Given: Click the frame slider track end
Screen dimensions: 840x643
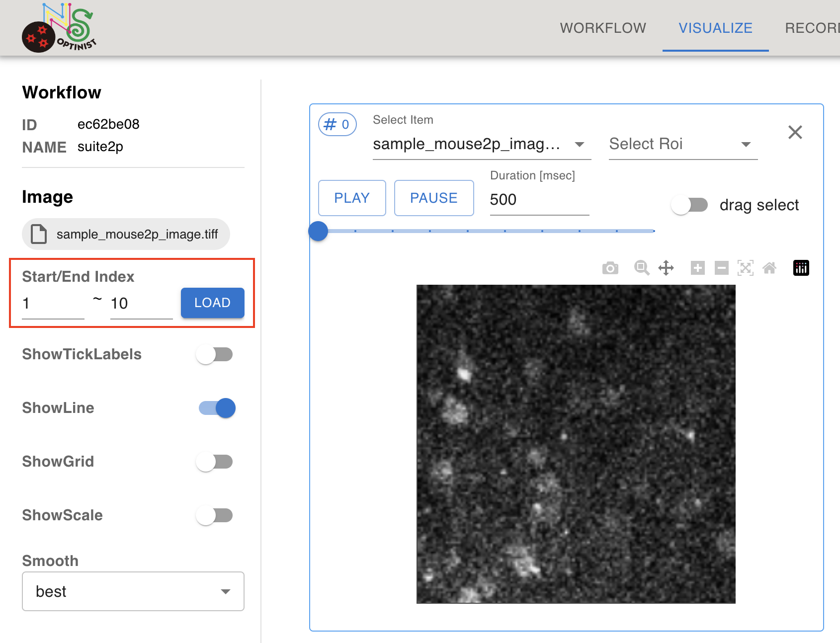Looking at the screenshot, I should (x=654, y=231).
